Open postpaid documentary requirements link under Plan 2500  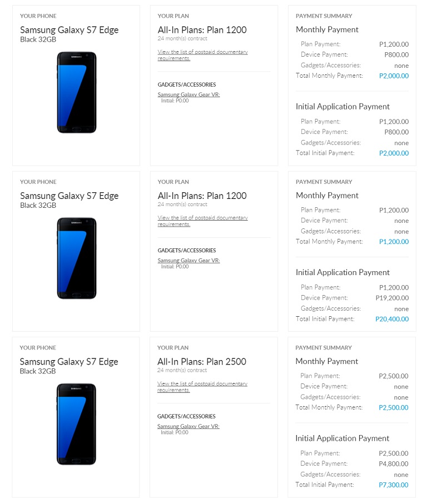(x=202, y=387)
